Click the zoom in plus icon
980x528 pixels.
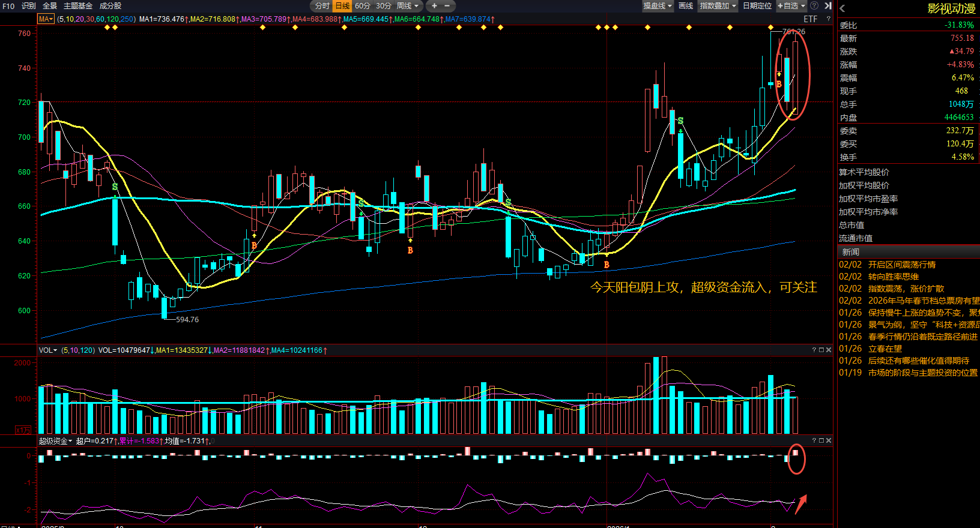point(434,6)
